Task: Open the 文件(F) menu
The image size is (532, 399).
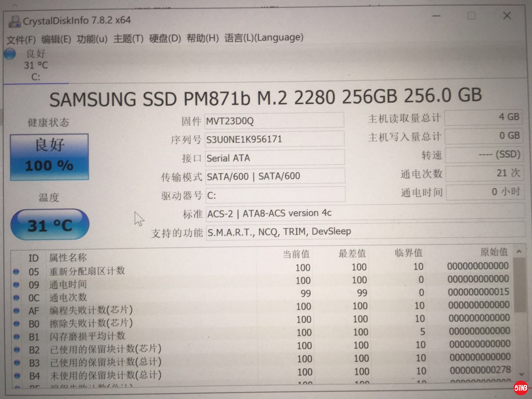Action: point(21,40)
